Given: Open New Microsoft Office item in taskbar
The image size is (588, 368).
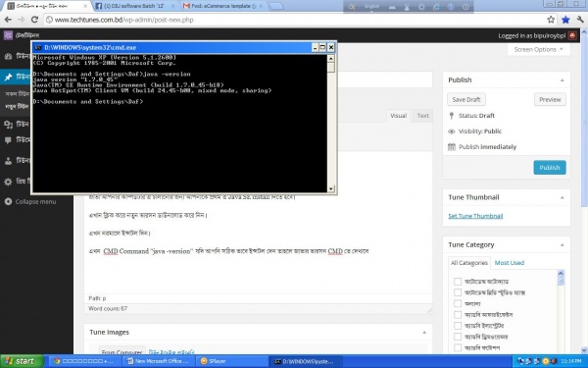Looking at the screenshot, I should coord(158,361).
